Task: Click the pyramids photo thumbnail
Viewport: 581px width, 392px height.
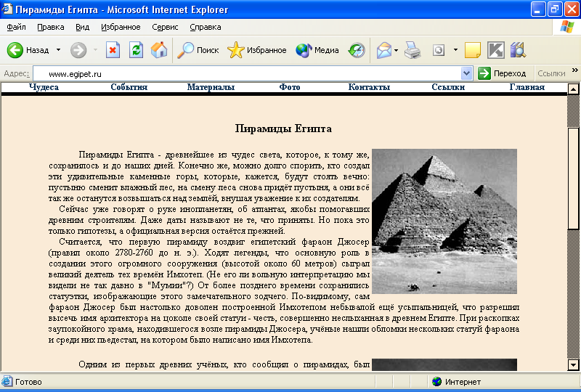Action: (x=444, y=221)
